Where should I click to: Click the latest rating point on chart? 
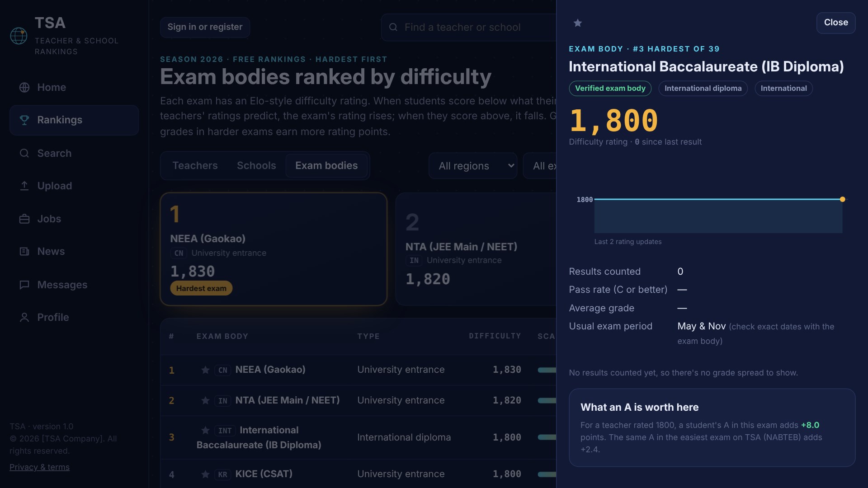click(x=842, y=199)
